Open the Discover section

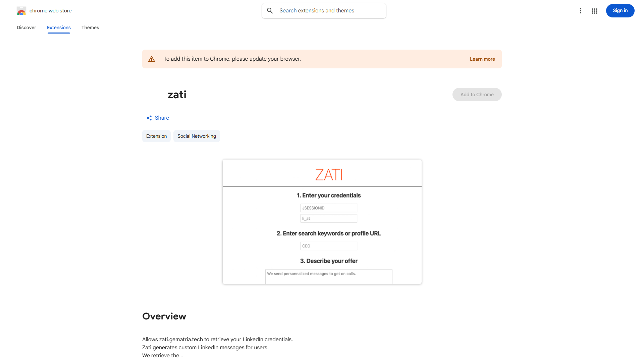coord(26,27)
